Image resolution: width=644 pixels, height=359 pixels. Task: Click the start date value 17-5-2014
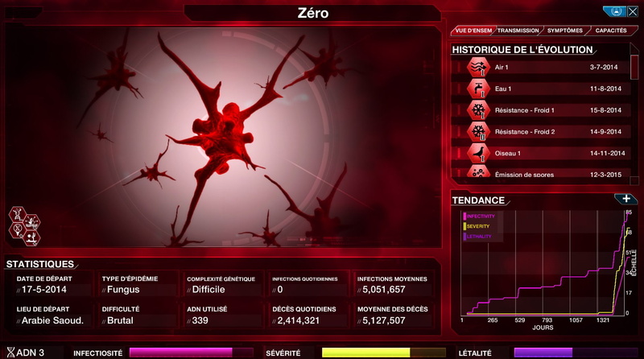click(x=44, y=290)
